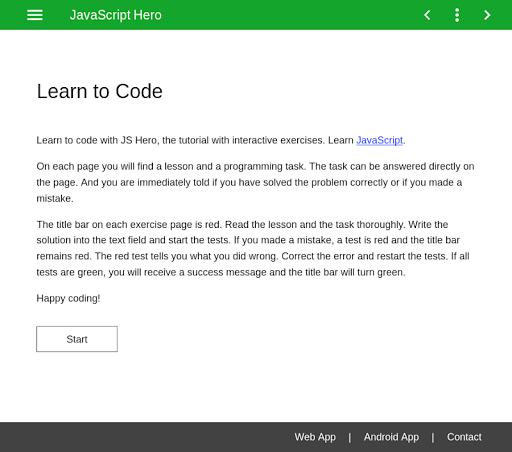Go to next page with right chevron

[487, 15]
